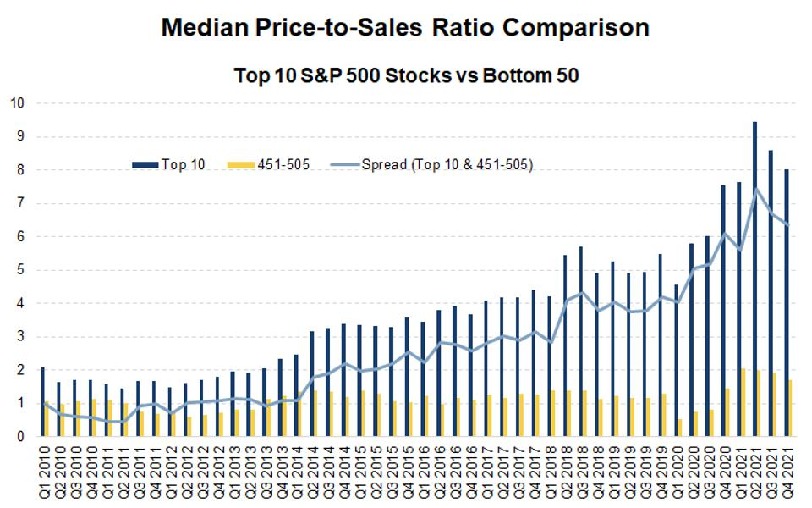Select the 'Spread (Top 10 & 451-505)' legend label
The image size is (812, 508).
pyautogui.click(x=446, y=165)
